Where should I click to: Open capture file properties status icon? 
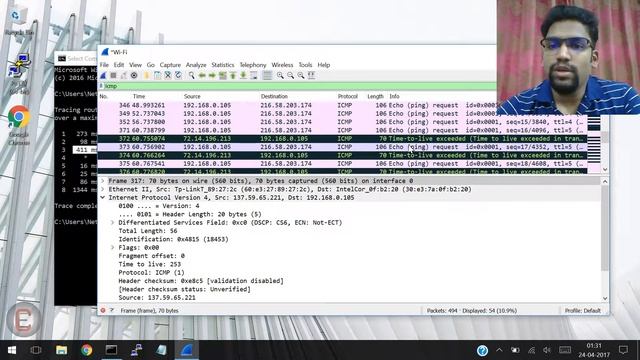coord(112,311)
